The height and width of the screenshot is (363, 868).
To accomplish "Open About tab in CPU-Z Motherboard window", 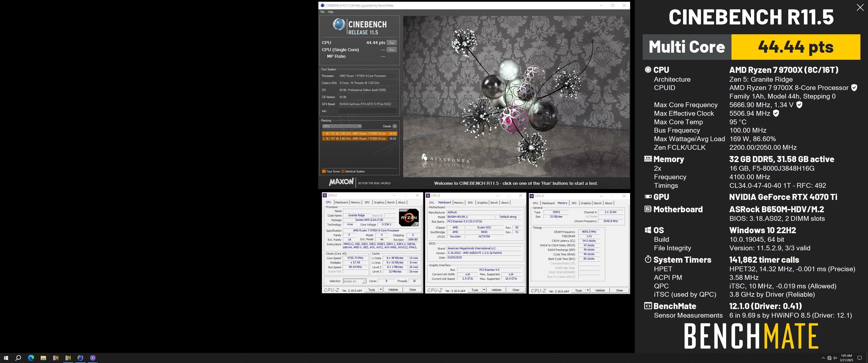I will pos(505,203).
